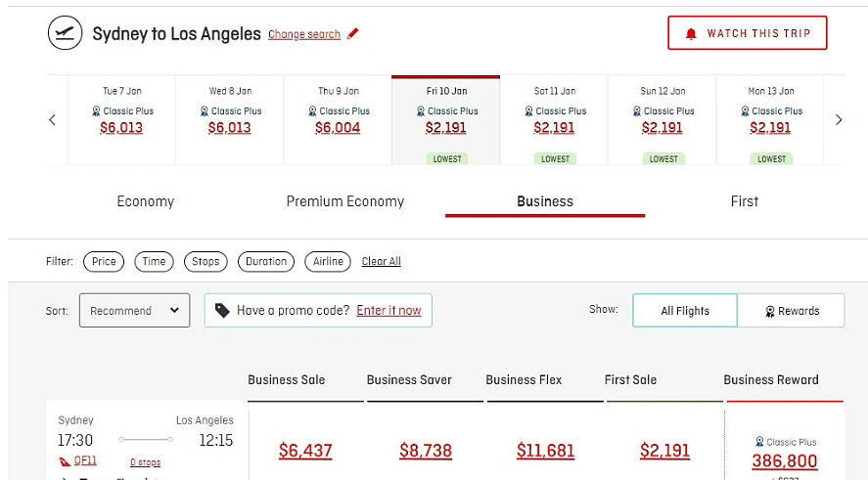Click the Qantas QF11 flight number

[78, 461]
